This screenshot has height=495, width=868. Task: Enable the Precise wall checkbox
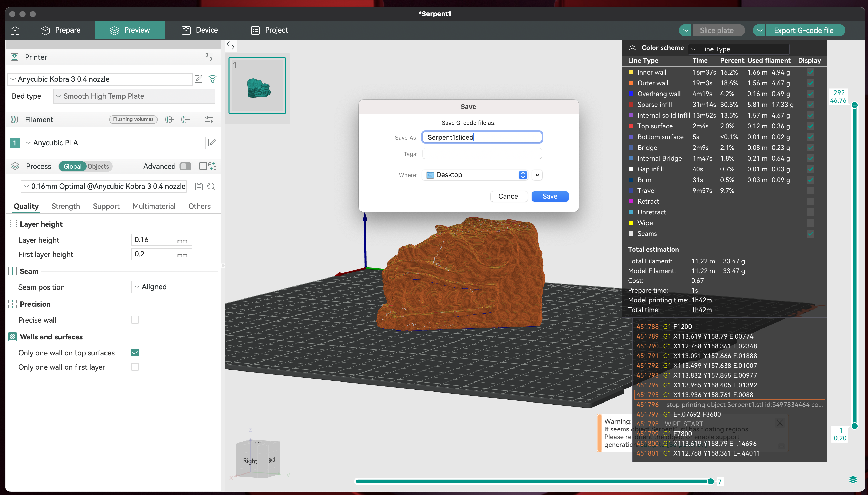(135, 320)
